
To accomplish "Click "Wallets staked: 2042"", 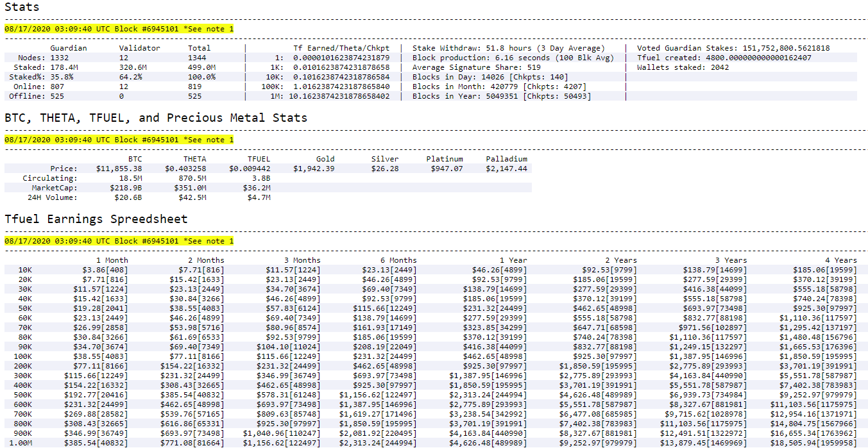I will (683, 67).
